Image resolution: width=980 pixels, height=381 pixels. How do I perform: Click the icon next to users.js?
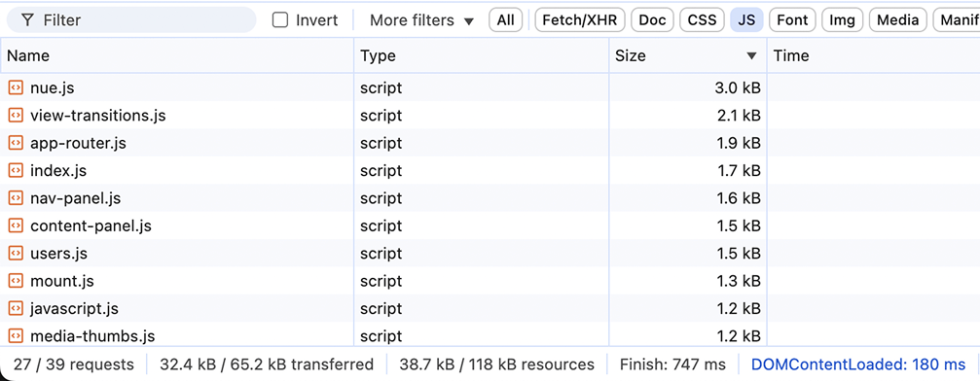[x=15, y=254]
